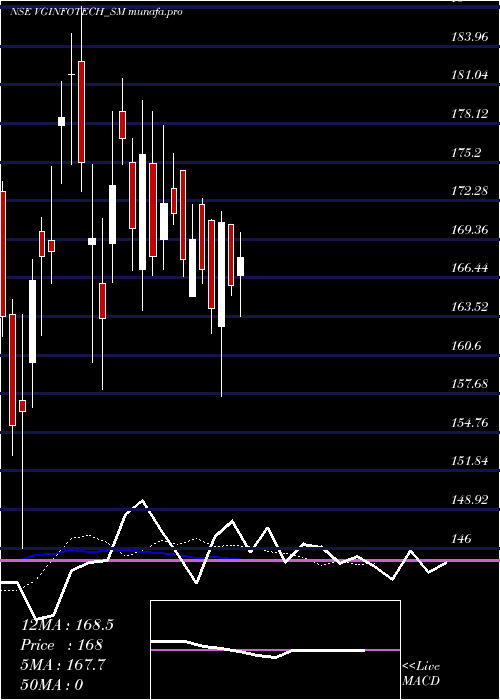500x700 pixels.
Task: Select the 183.96 price axis label
Action: point(470,37)
